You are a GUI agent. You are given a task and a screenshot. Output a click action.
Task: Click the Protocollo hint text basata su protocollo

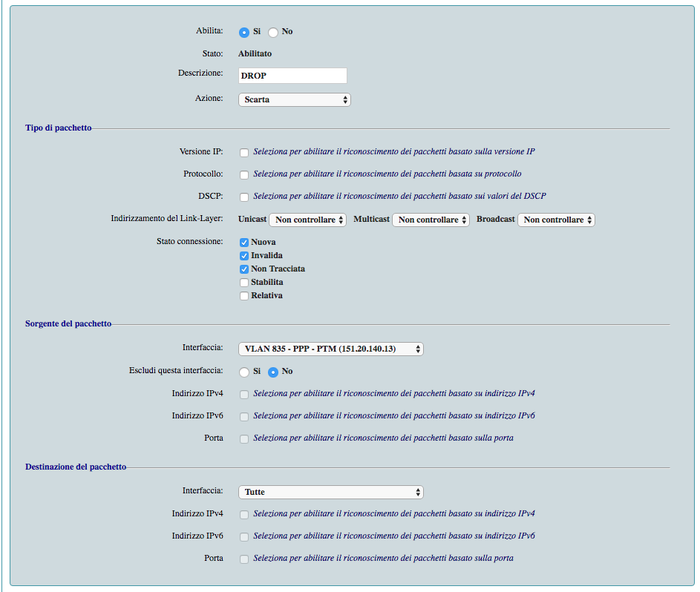[387, 174]
